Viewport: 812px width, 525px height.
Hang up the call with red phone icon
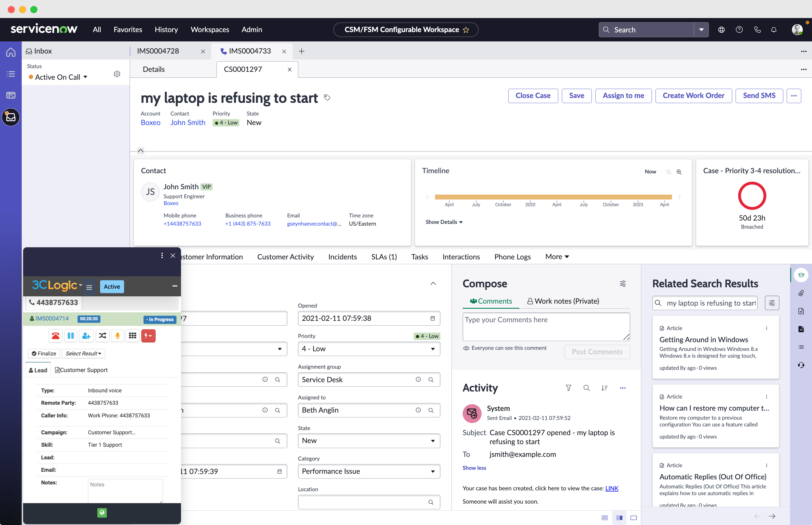point(55,336)
